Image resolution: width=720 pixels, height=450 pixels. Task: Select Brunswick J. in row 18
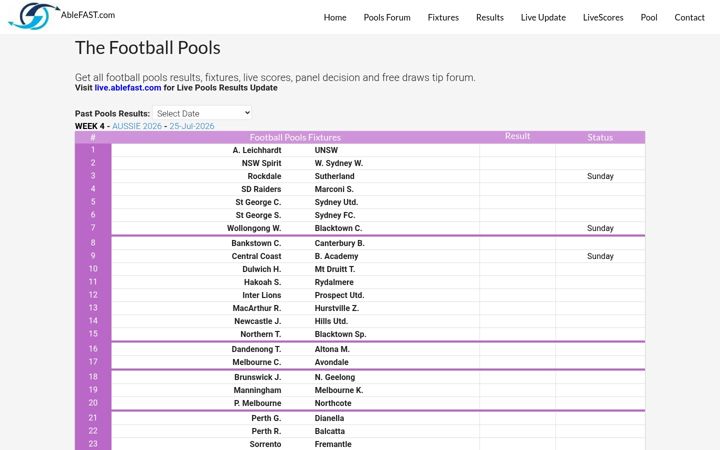(x=258, y=377)
